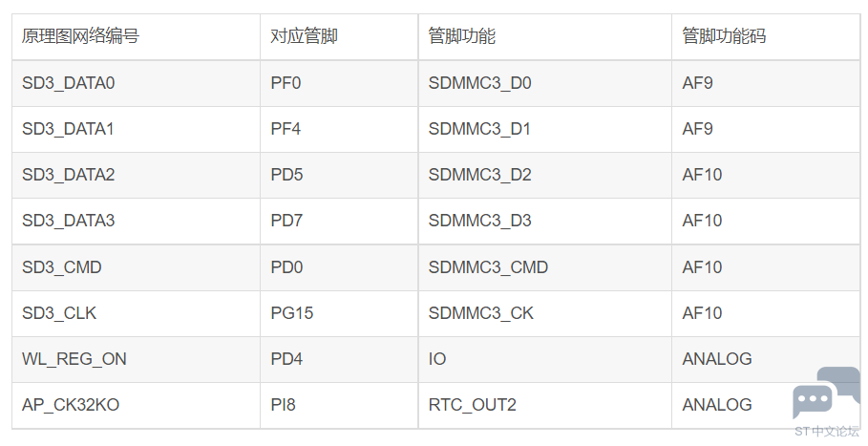Select the SDMMC3_D2 function cell
This screenshot has height=446, width=868.
pyautogui.click(x=544, y=175)
